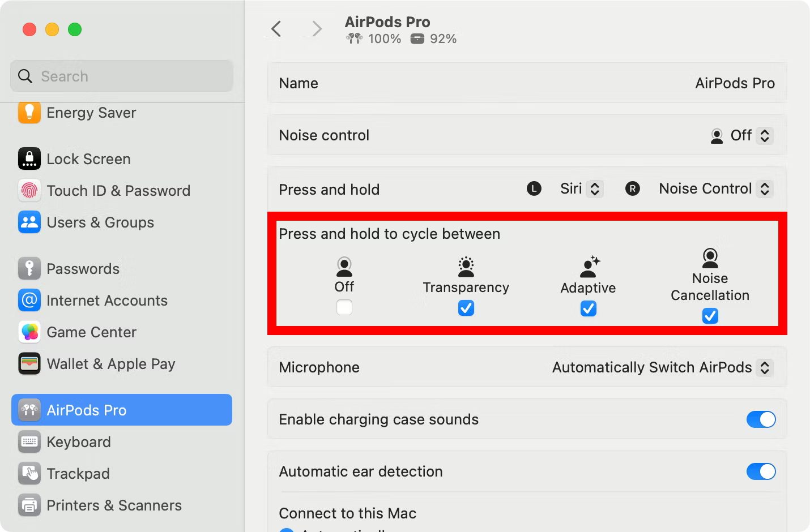Turn off Enable charging case sounds
Screen dimensions: 810x532
click(761, 419)
